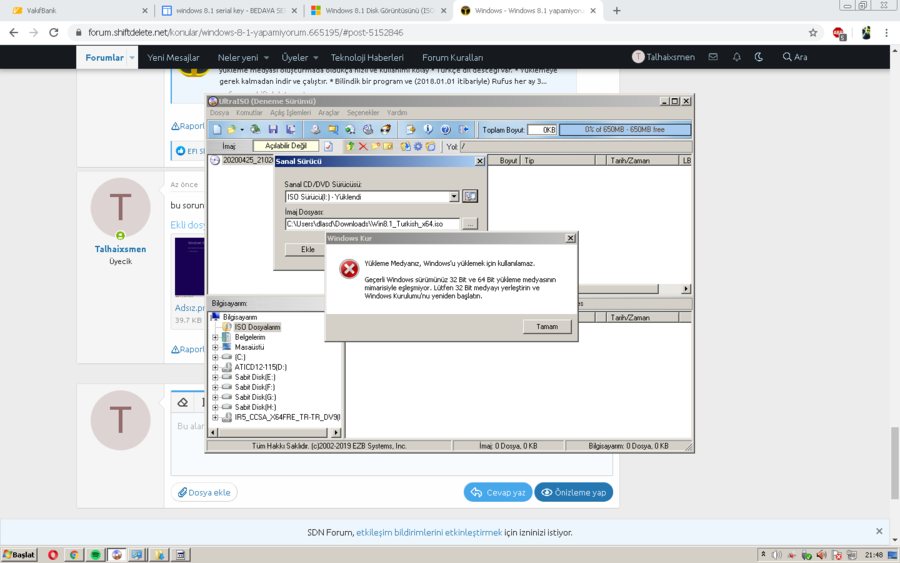Click browse button beside İmaj Dosyası path
This screenshot has height=563, width=900.
470,224
